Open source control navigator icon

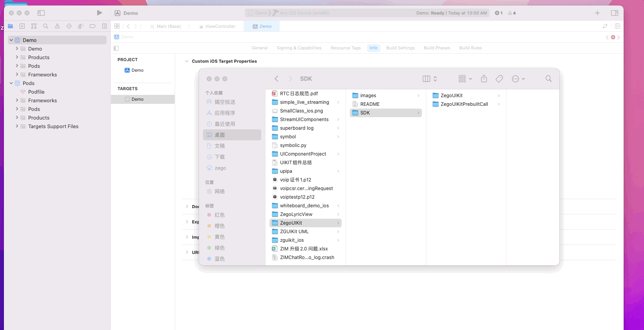pos(22,26)
